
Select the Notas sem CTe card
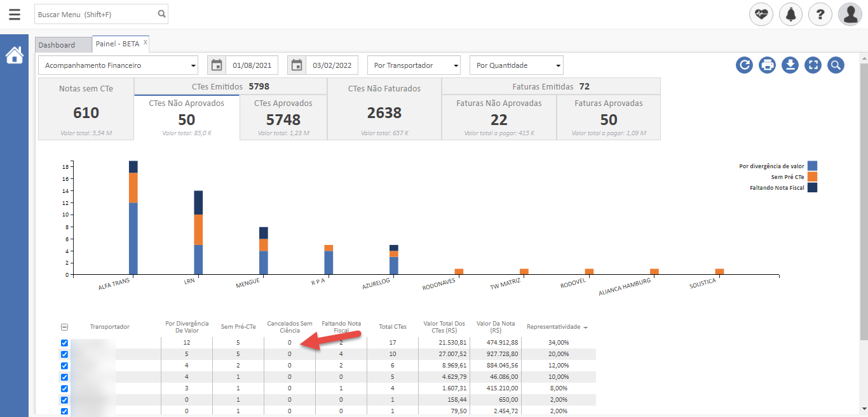[x=86, y=109]
